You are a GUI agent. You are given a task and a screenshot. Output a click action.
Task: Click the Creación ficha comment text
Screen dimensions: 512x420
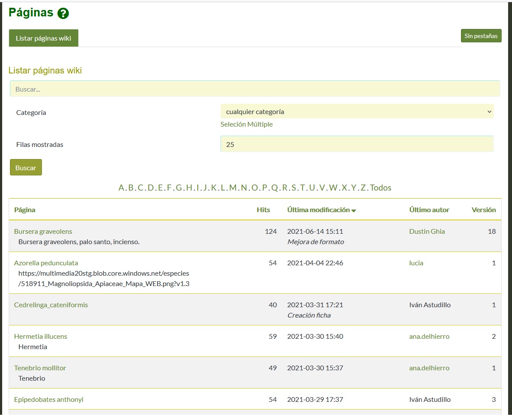click(309, 315)
